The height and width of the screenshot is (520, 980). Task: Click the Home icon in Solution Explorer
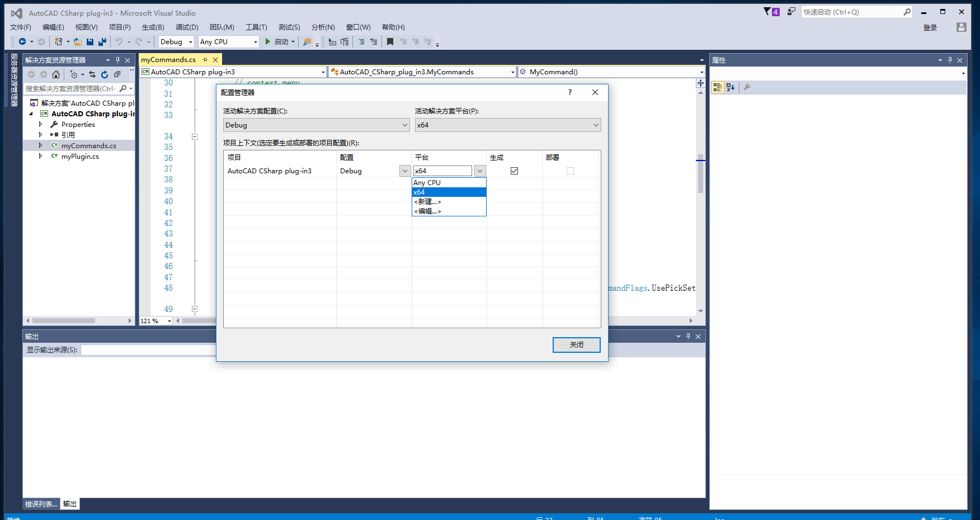tap(56, 74)
